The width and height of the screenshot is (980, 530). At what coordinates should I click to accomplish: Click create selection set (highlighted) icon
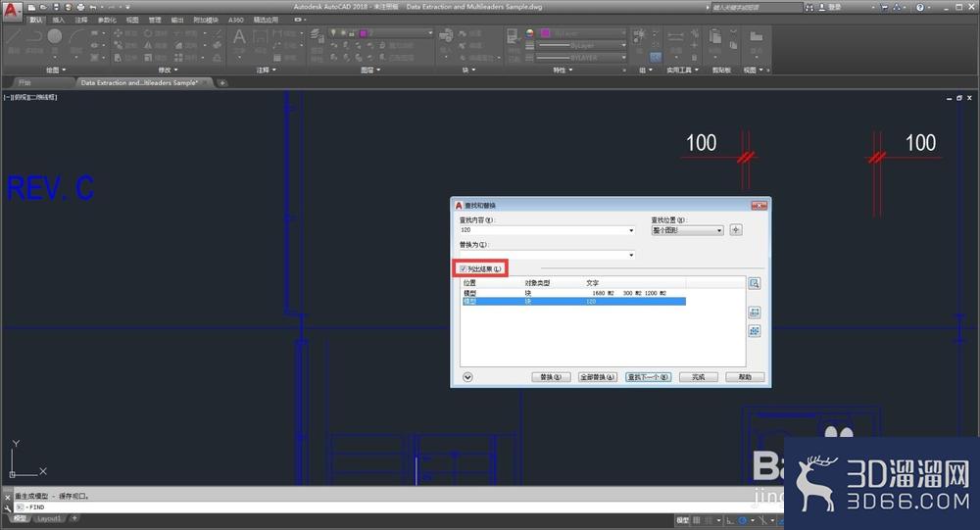(755, 312)
